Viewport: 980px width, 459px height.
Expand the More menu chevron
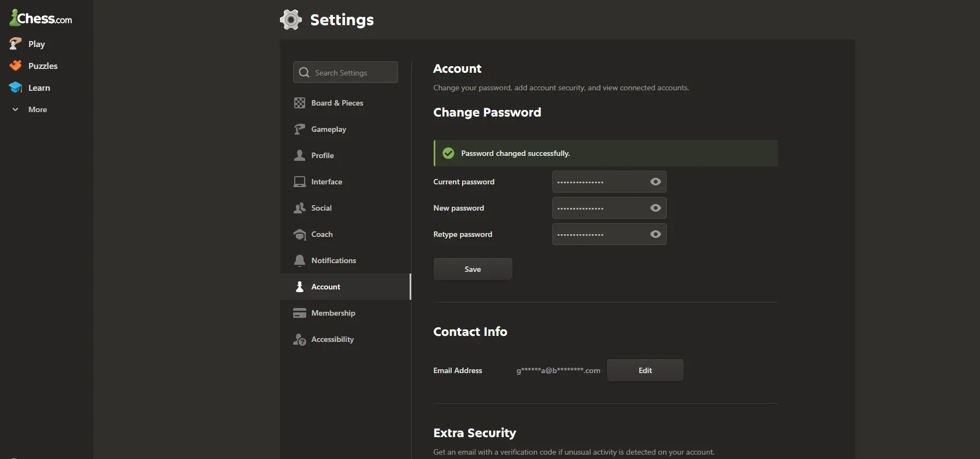click(x=15, y=109)
